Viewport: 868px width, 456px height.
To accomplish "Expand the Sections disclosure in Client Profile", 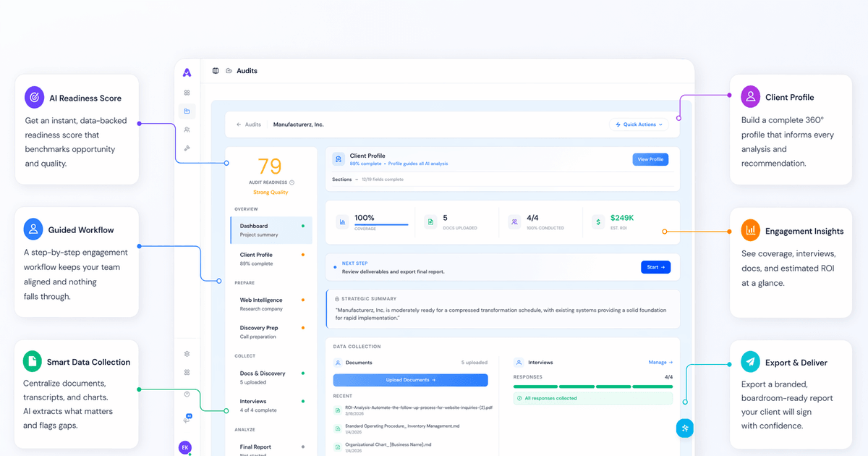I will point(344,180).
